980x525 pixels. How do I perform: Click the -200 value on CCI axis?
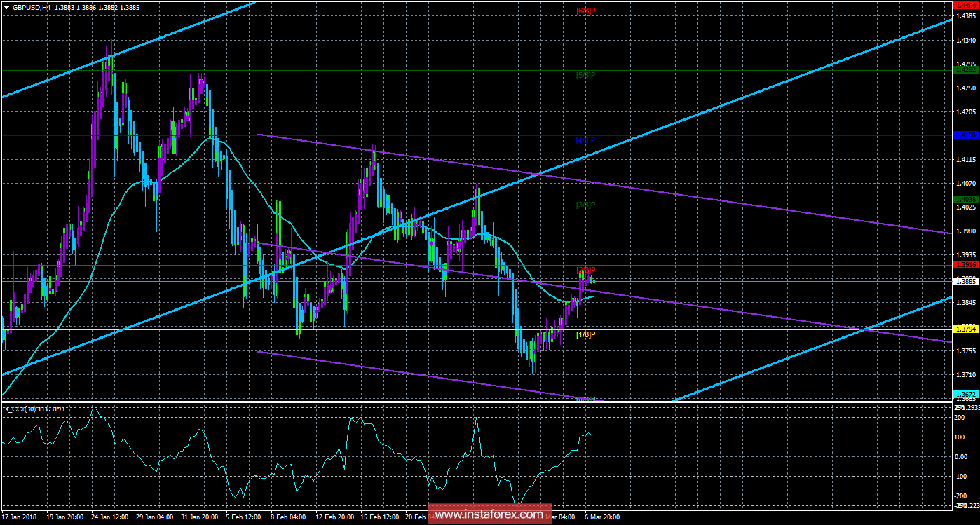pyautogui.click(x=962, y=496)
